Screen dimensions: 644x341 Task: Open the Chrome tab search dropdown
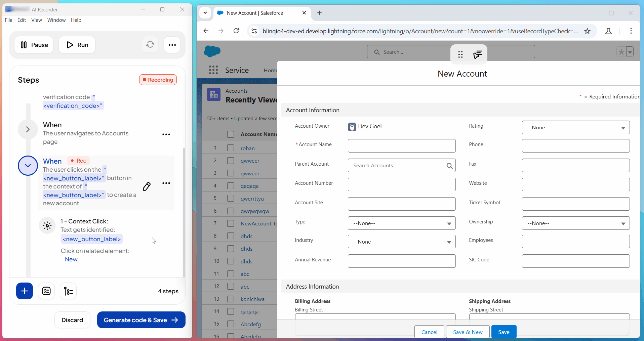click(205, 13)
